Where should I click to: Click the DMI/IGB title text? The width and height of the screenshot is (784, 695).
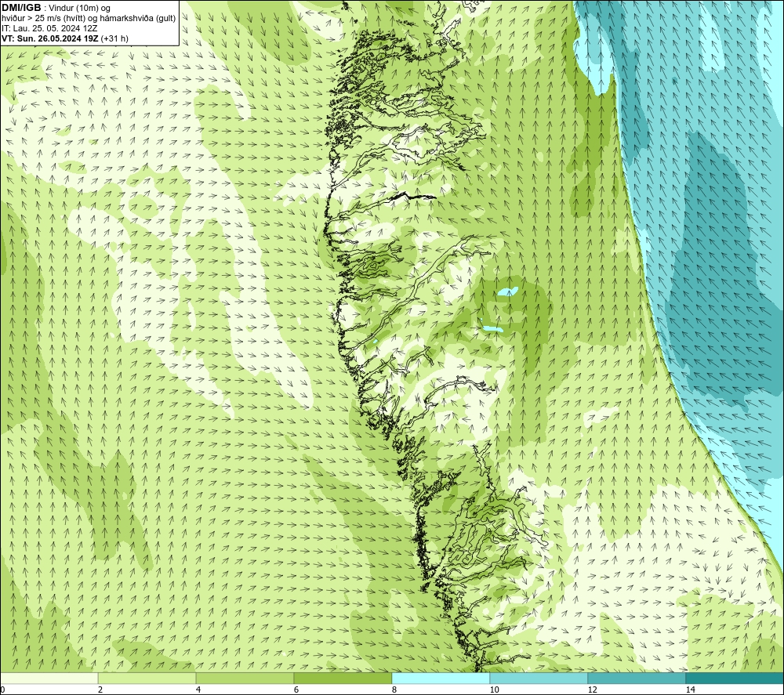[x=21, y=8]
